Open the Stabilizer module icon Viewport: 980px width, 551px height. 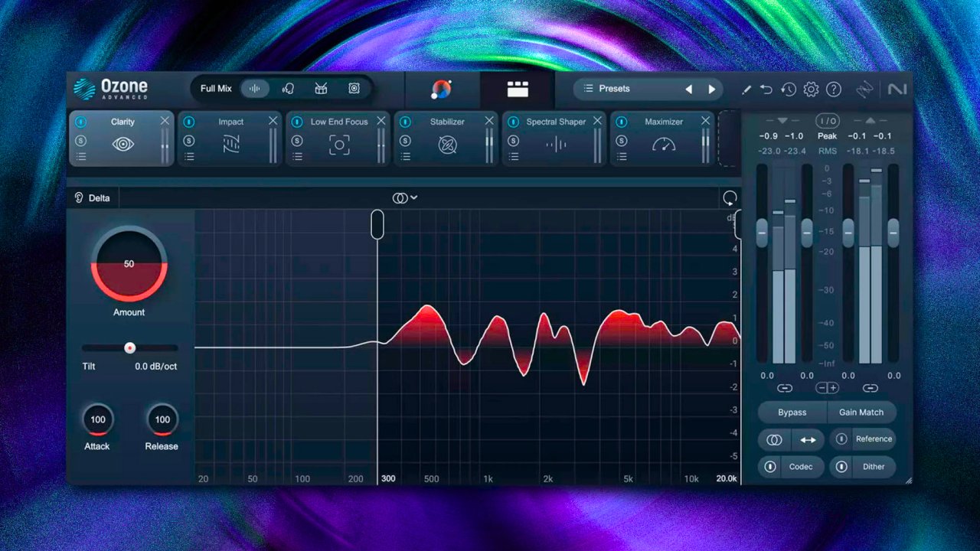click(447, 144)
